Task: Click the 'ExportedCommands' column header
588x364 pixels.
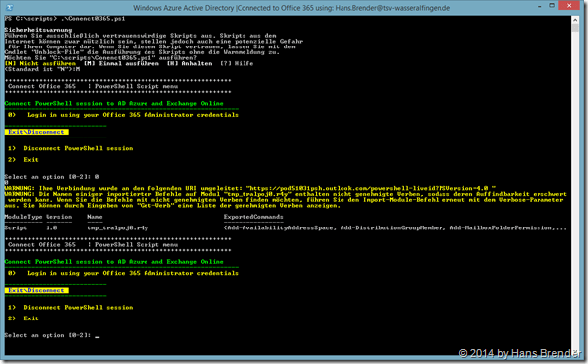Action: click(x=253, y=217)
